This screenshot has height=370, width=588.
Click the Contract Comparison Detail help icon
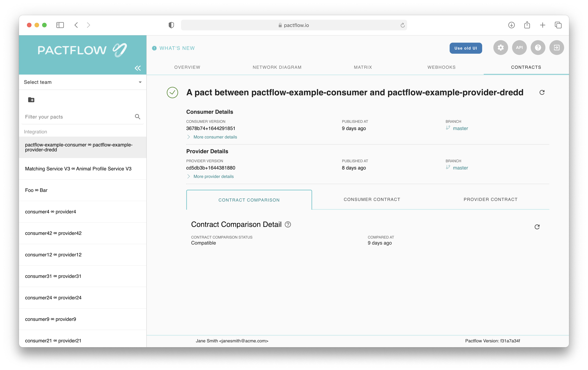click(x=288, y=224)
